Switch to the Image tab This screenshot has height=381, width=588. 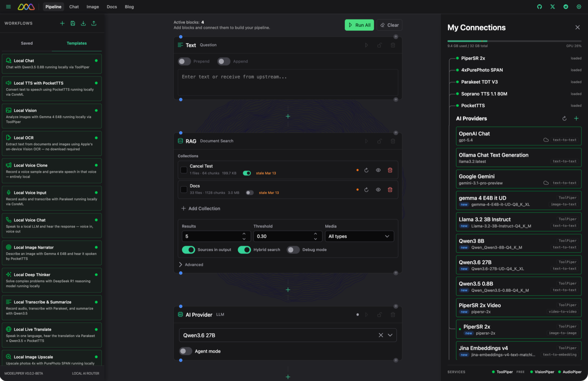tap(92, 7)
